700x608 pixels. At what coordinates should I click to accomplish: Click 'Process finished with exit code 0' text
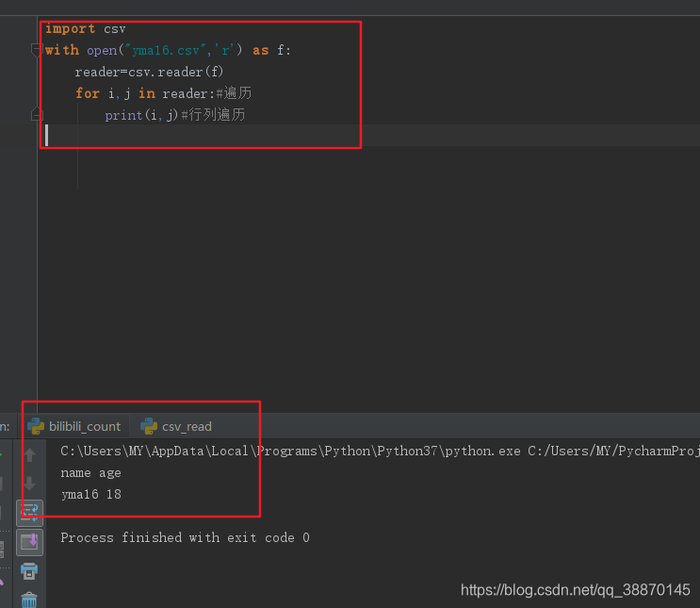tap(186, 537)
